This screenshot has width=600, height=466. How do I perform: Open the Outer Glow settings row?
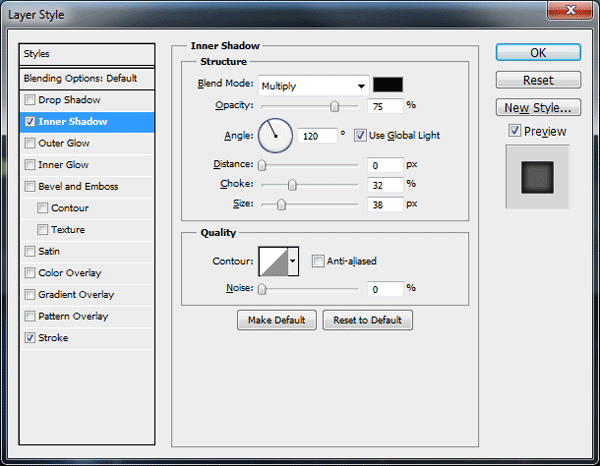point(87,143)
